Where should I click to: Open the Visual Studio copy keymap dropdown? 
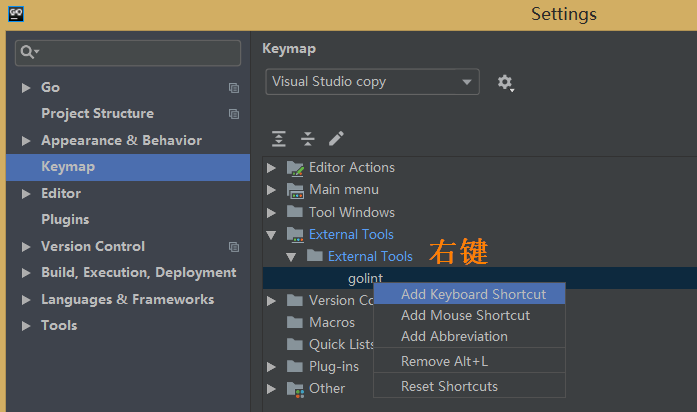373,82
